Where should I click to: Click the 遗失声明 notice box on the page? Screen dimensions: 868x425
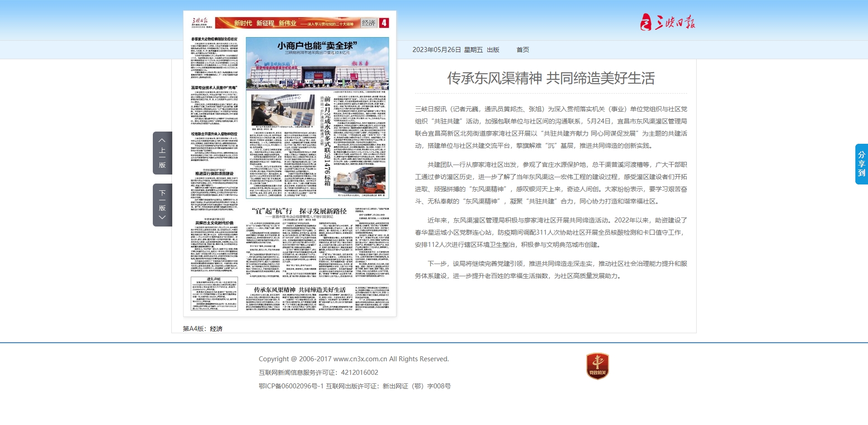pos(214,293)
